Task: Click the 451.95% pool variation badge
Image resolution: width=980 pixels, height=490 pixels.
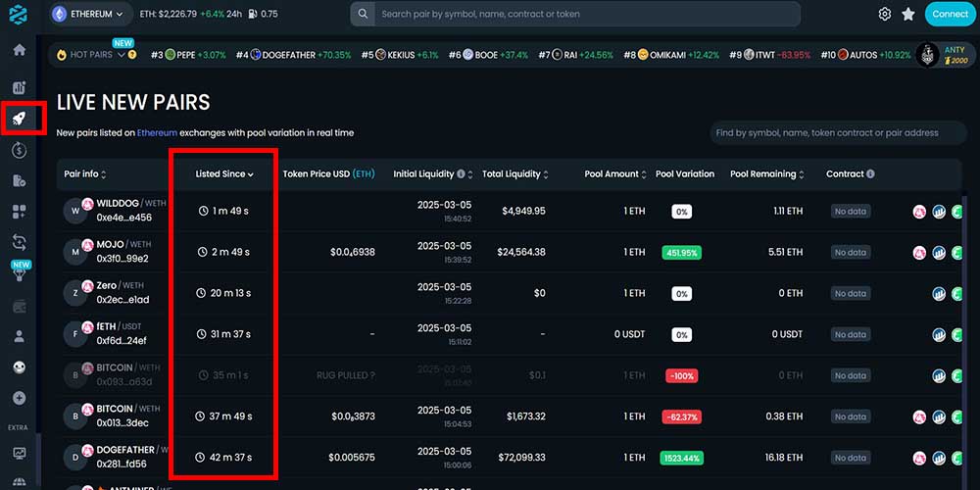Action: pyautogui.click(x=681, y=253)
